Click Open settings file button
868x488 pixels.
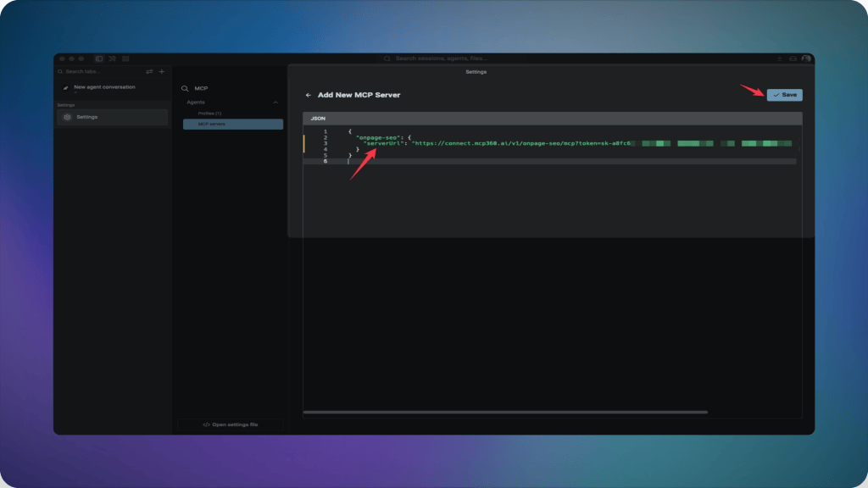tap(231, 425)
